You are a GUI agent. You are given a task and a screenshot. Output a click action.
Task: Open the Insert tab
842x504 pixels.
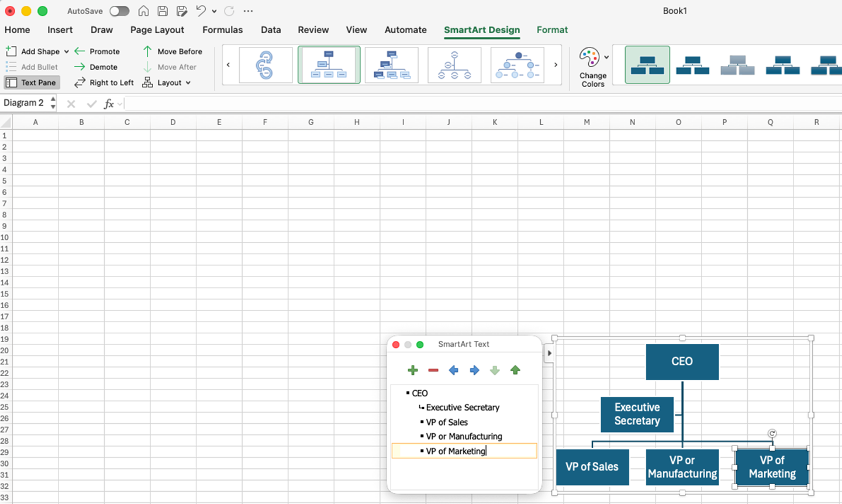point(60,30)
